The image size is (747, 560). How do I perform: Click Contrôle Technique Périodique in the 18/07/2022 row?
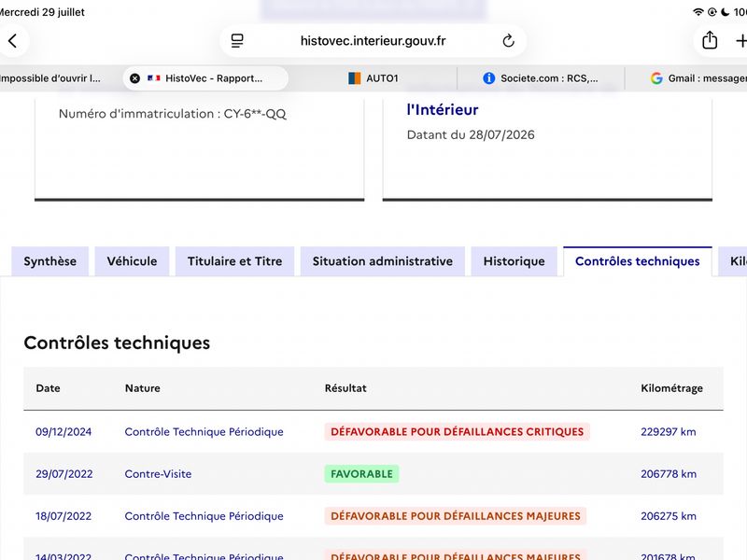204,516
